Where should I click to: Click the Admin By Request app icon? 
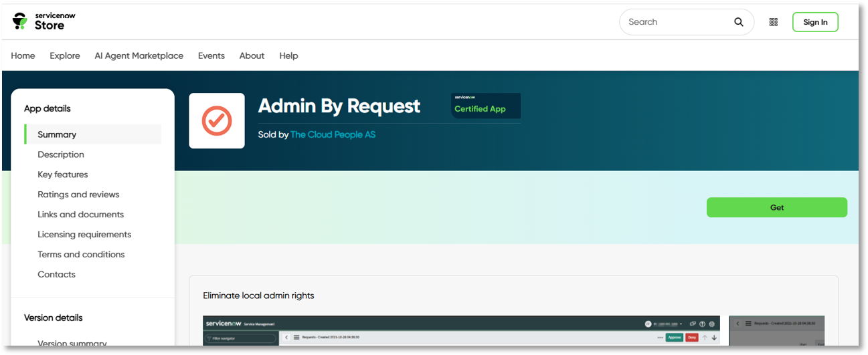point(217,121)
